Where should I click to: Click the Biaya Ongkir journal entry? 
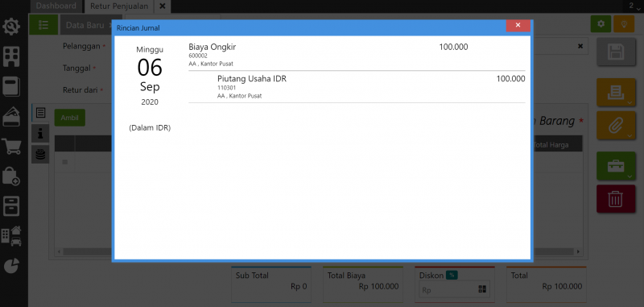(357, 55)
